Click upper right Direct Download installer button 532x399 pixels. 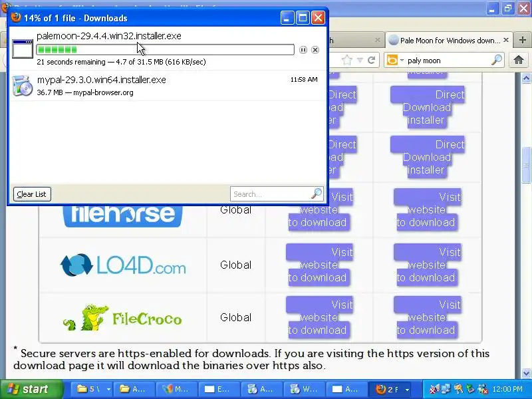tap(427, 107)
